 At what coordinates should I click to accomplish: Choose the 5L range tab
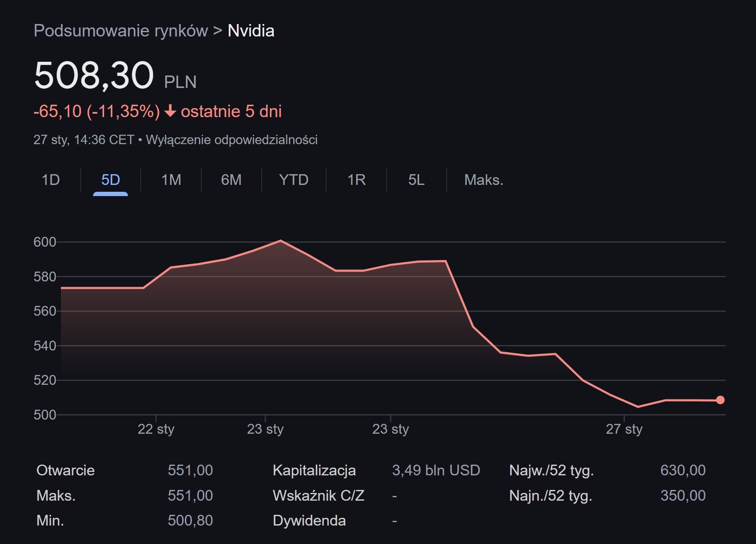416,180
